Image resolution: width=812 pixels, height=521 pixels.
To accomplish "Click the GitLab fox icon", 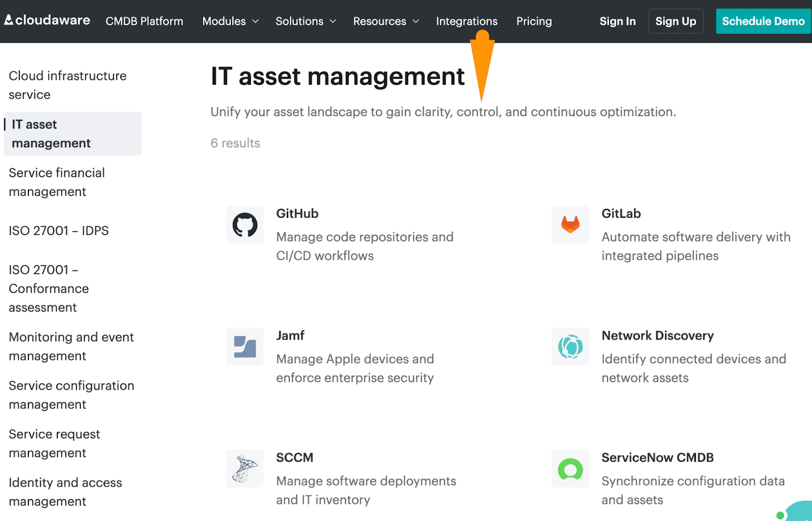I will (x=570, y=225).
